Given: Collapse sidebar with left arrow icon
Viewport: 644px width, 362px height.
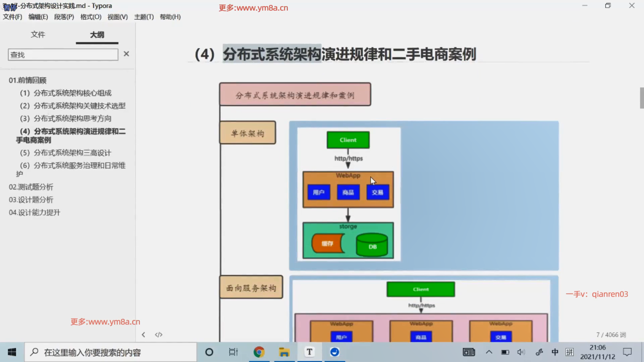Looking at the screenshot, I should (144, 335).
